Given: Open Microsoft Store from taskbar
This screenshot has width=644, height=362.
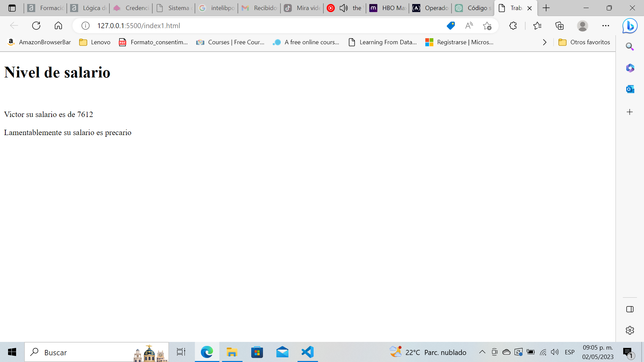Looking at the screenshot, I should pyautogui.click(x=257, y=352).
